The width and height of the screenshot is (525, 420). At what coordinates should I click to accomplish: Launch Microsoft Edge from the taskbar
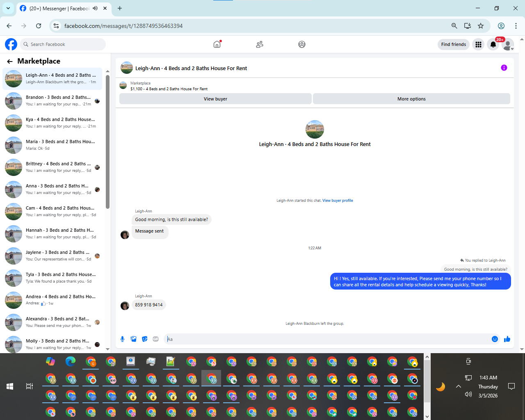[x=71, y=361]
